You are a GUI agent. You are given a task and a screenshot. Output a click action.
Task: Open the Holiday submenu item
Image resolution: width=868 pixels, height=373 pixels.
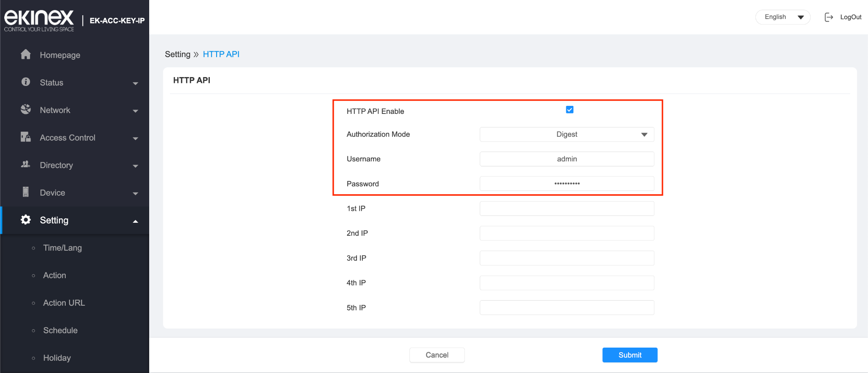[x=57, y=358]
